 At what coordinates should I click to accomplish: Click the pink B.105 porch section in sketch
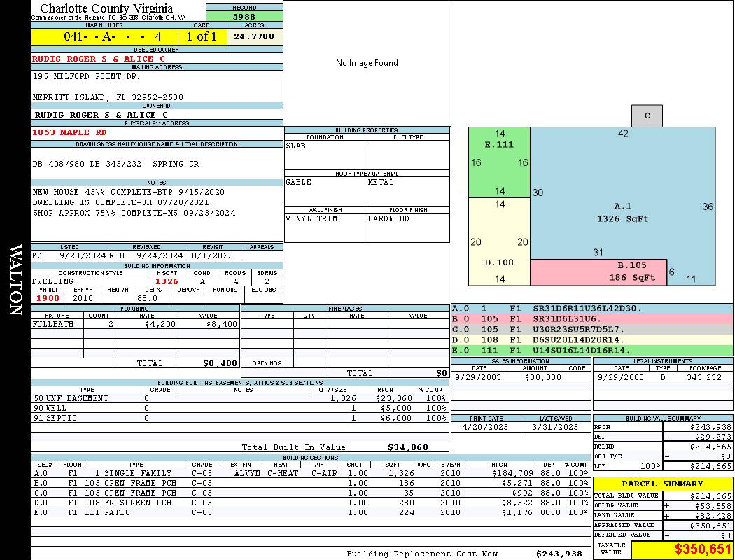pos(598,272)
